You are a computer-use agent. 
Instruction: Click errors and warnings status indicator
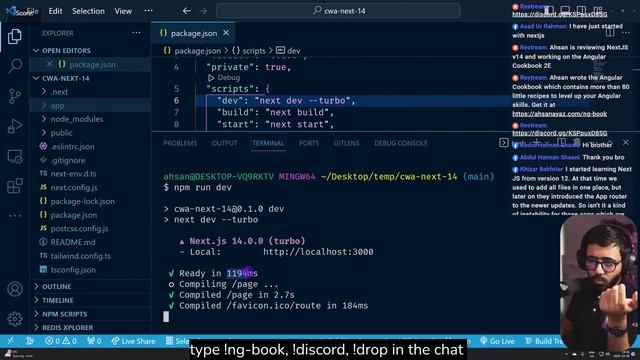[x=60, y=341]
